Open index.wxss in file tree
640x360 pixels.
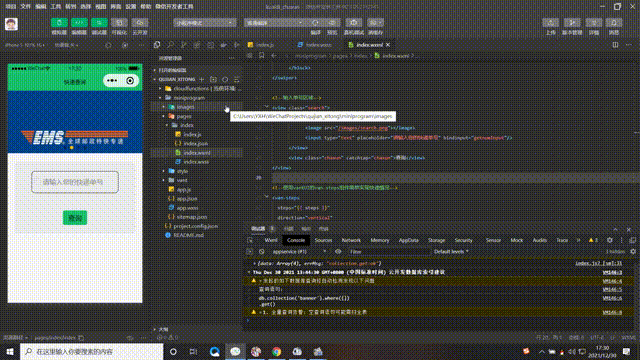coord(197,162)
